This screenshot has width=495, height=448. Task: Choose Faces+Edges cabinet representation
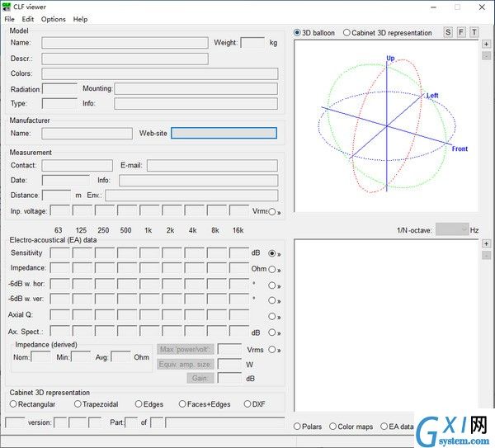coord(205,404)
